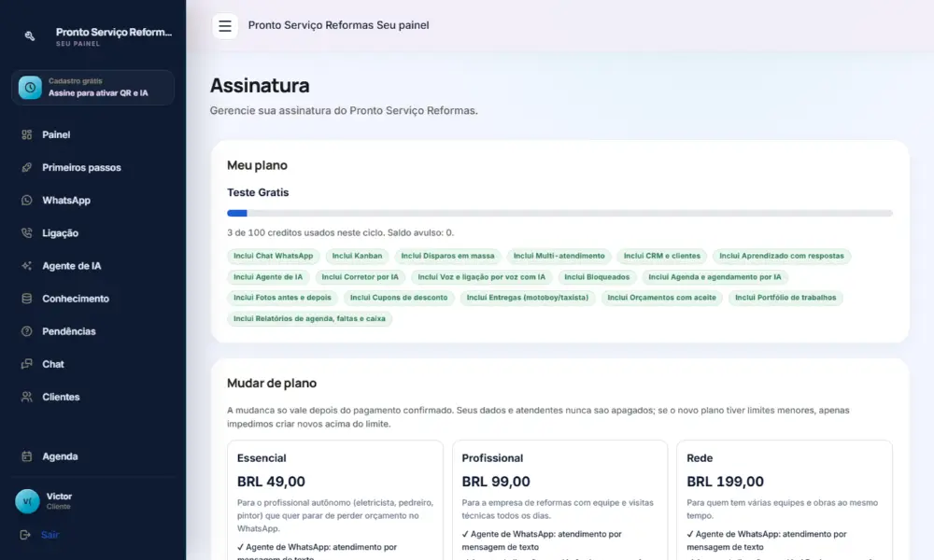Select the Essencial plan card
Screen dimensions: 934x560
coord(335,500)
